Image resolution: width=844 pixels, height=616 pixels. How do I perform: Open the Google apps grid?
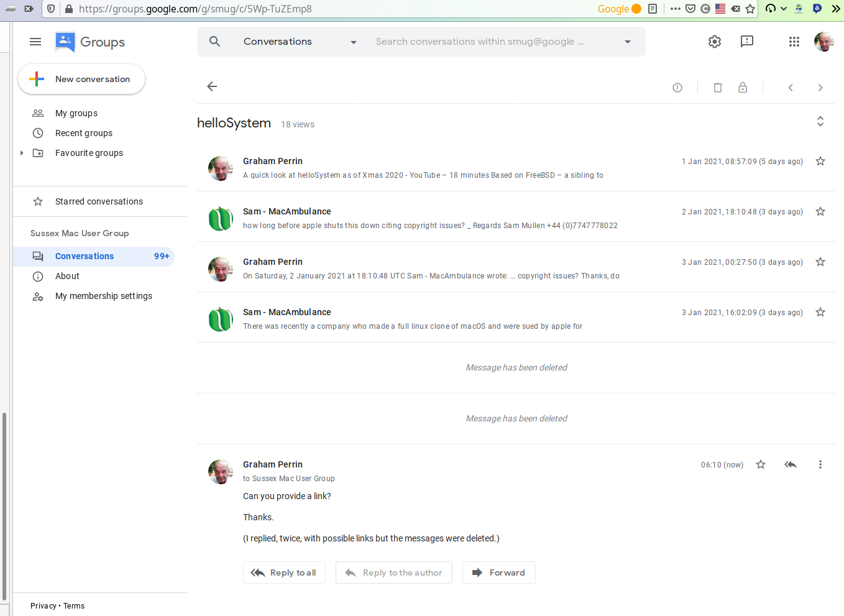click(x=794, y=42)
